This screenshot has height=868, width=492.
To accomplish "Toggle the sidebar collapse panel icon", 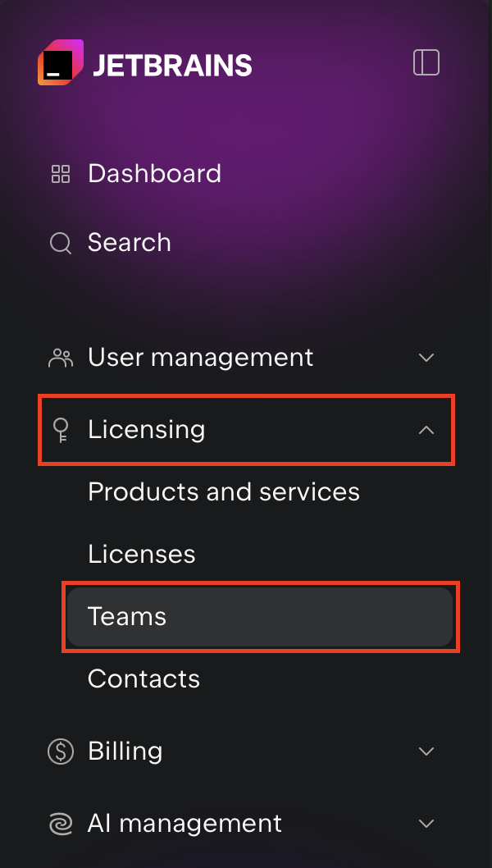I will (x=426, y=62).
